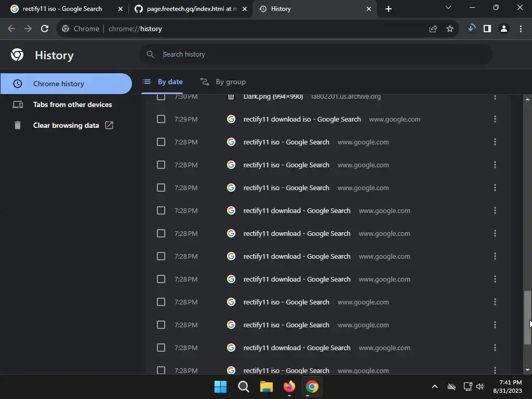The height and width of the screenshot is (399, 532).
Task: Open Windows Start menu
Action: point(220,387)
